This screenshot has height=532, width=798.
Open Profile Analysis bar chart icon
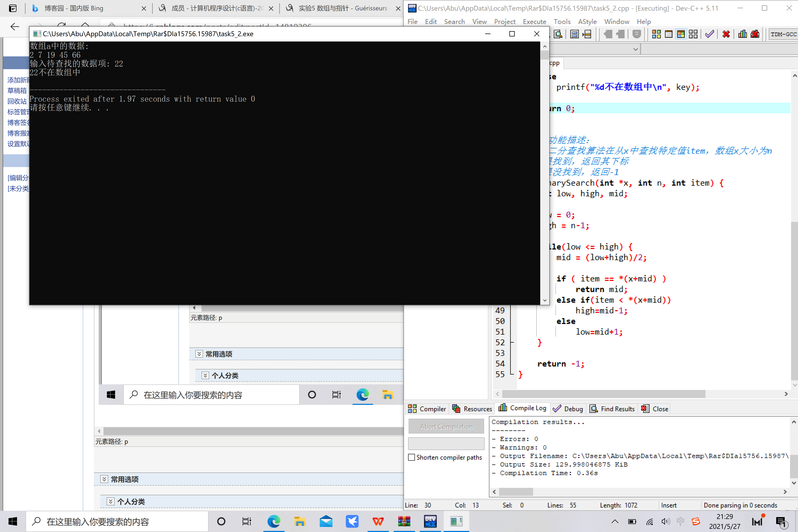742,34
